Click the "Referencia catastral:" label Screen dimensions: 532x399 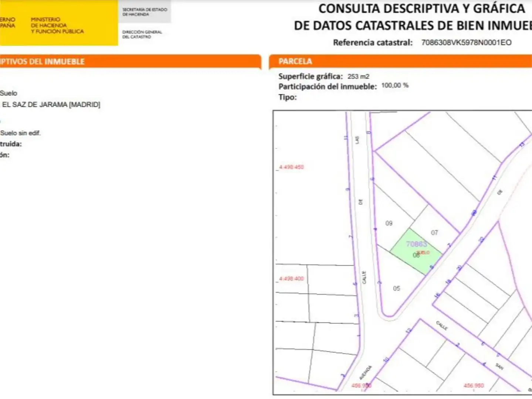(x=373, y=42)
